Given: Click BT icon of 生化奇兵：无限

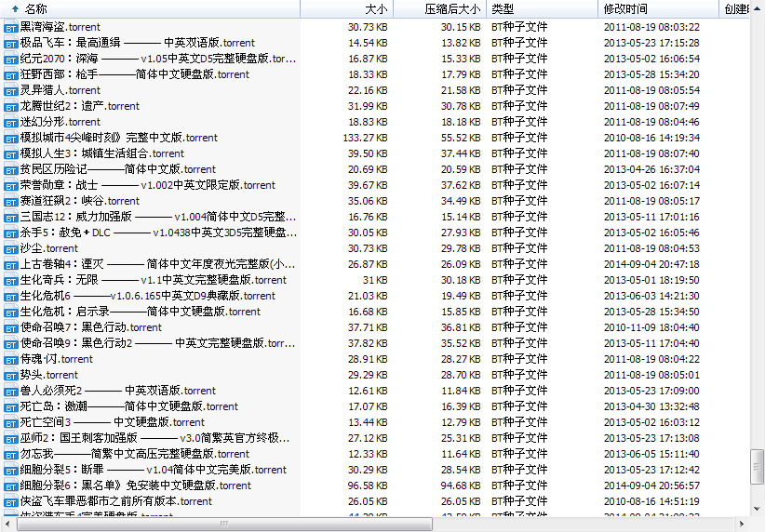Looking at the screenshot, I should [x=11, y=280].
